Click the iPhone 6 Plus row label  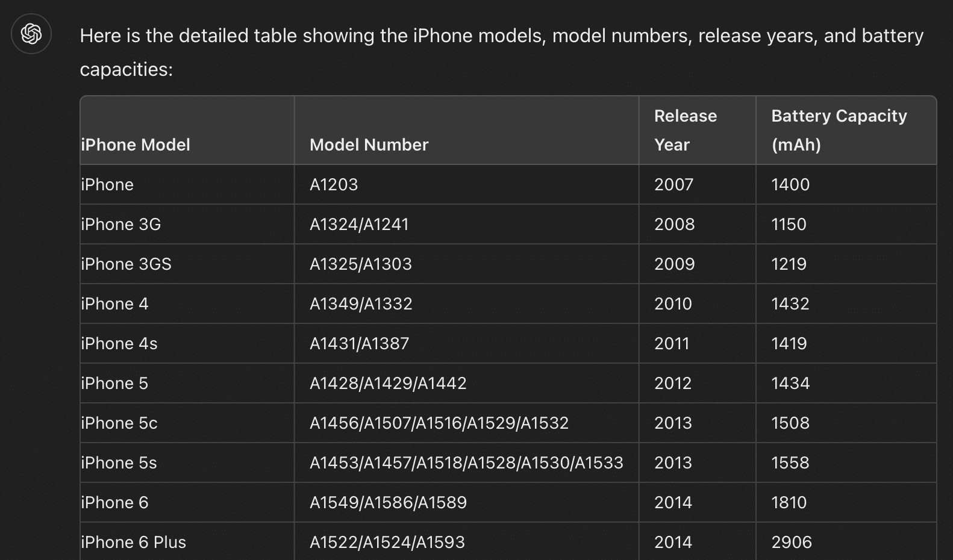coord(134,542)
